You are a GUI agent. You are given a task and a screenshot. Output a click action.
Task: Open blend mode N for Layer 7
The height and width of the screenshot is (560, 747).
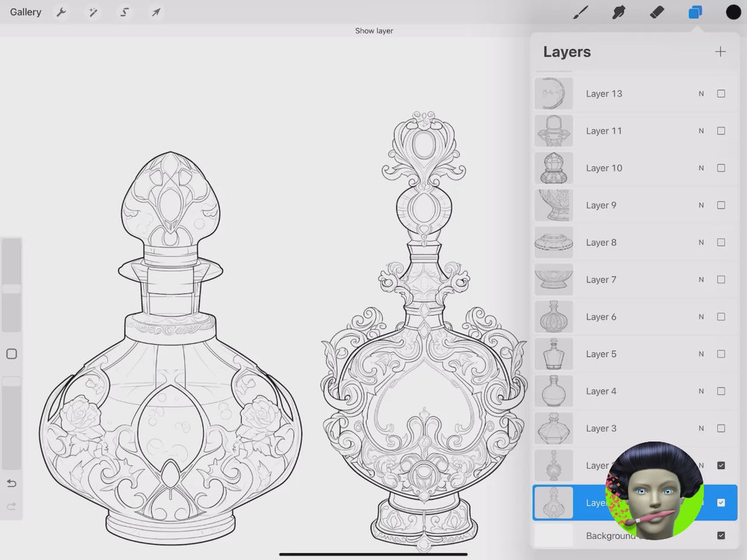pyautogui.click(x=702, y=280)
